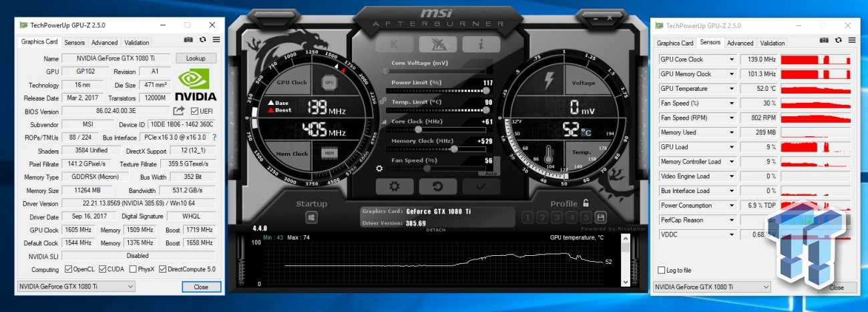Image resolution: width=868 pixels, height=312 pixels.
Task: Click the lightning bolt voltage icon
Action: click(x=549, y=82)
